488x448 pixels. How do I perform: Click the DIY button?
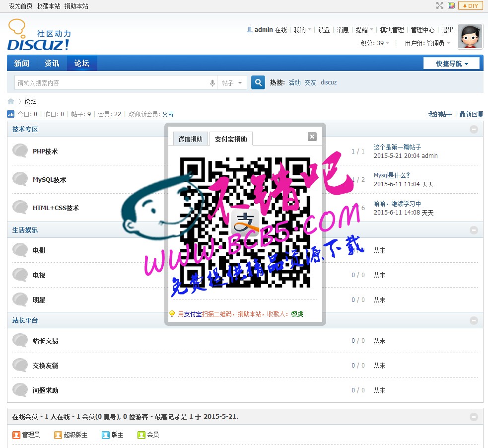(x=470, y=6)
